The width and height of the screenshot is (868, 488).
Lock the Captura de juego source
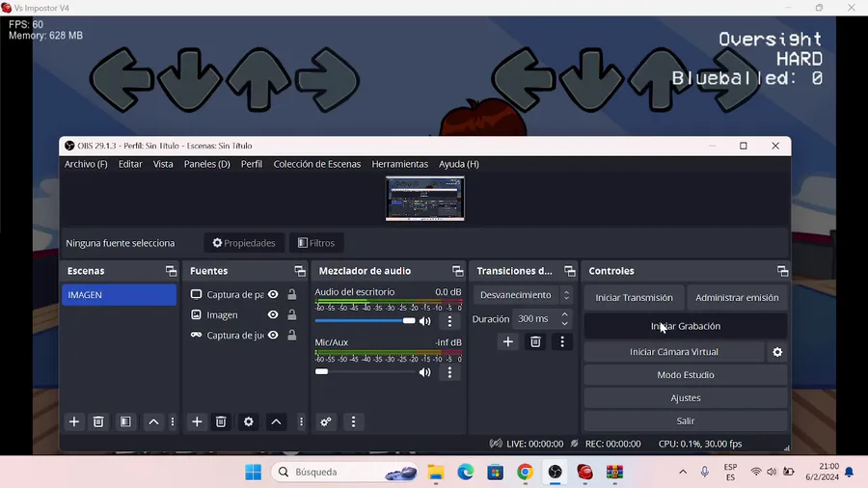click(291, 335)
